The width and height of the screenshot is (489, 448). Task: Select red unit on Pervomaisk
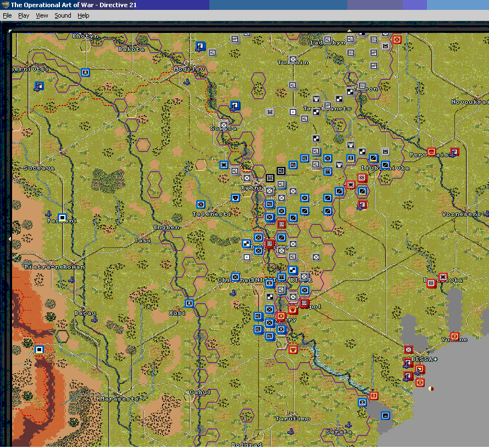432,152
